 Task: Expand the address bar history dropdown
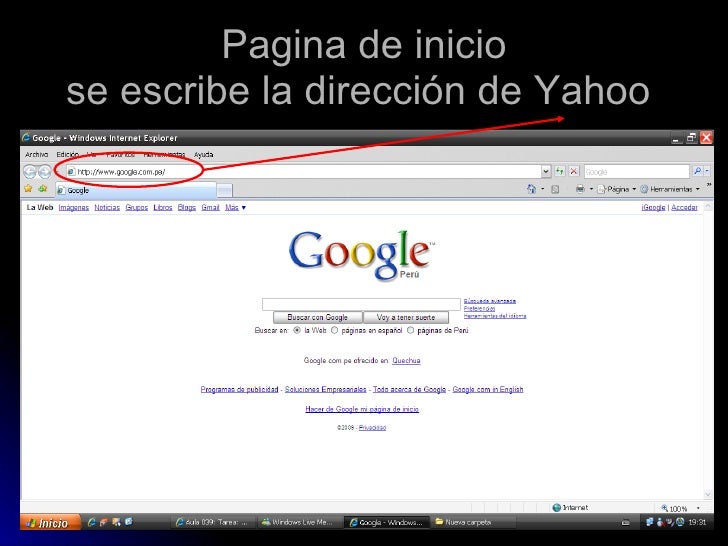coord(546,171)
